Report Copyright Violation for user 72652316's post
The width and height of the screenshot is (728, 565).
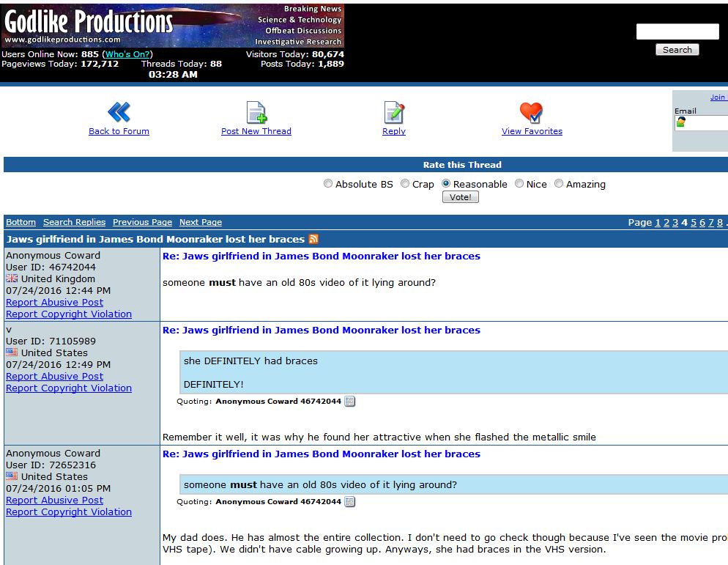point(69,512)
